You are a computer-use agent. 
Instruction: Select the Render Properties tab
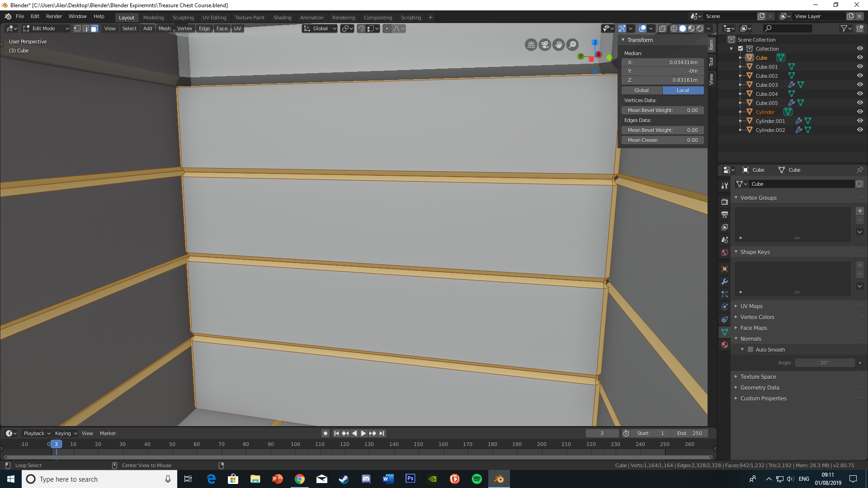[x=725, y=202]
